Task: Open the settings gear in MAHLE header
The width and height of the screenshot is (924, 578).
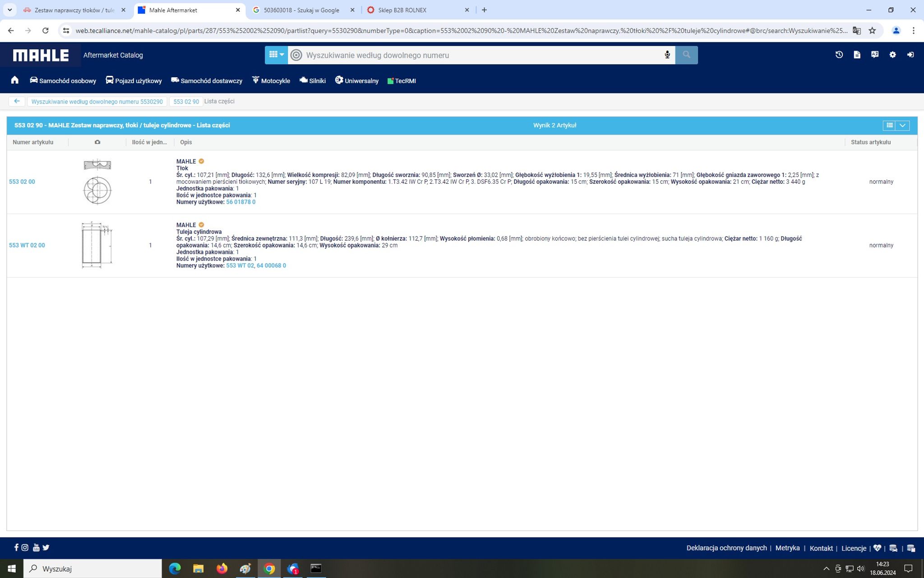Action: pos(892,55)
